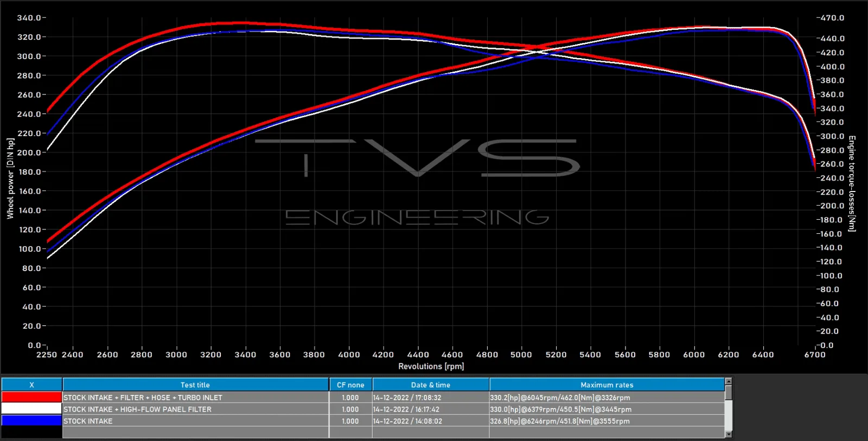Click the '2250' rpm axis label
Viewport: 868px width, 441px height.
coord(47,355)
